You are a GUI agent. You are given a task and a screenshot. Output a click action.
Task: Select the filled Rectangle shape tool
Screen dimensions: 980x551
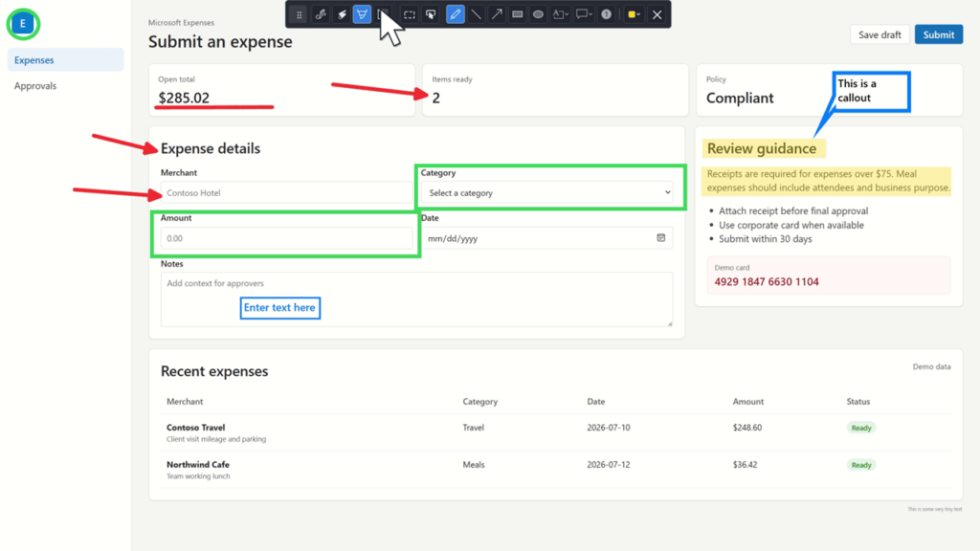coord(518,14)
